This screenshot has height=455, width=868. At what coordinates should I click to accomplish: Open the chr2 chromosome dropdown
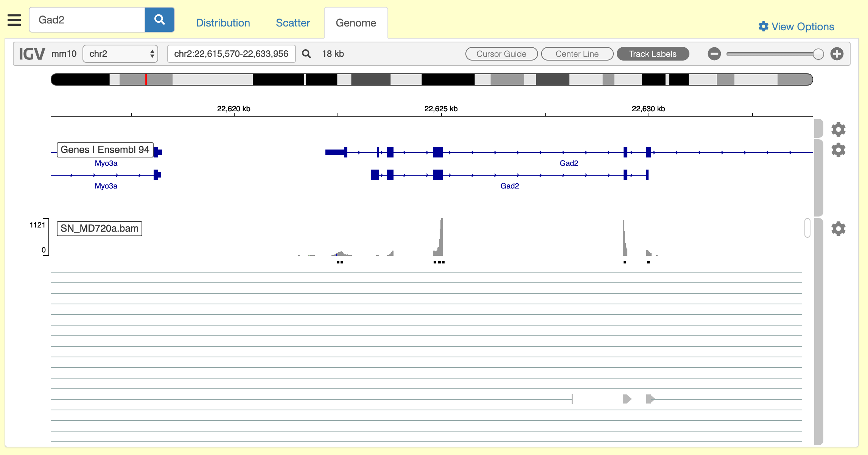[x=120, y=54]
